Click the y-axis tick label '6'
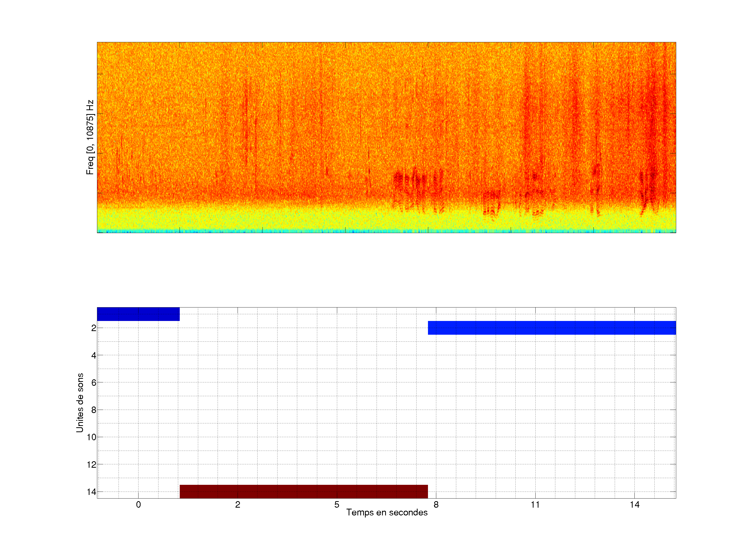 [x=94, y=382]
